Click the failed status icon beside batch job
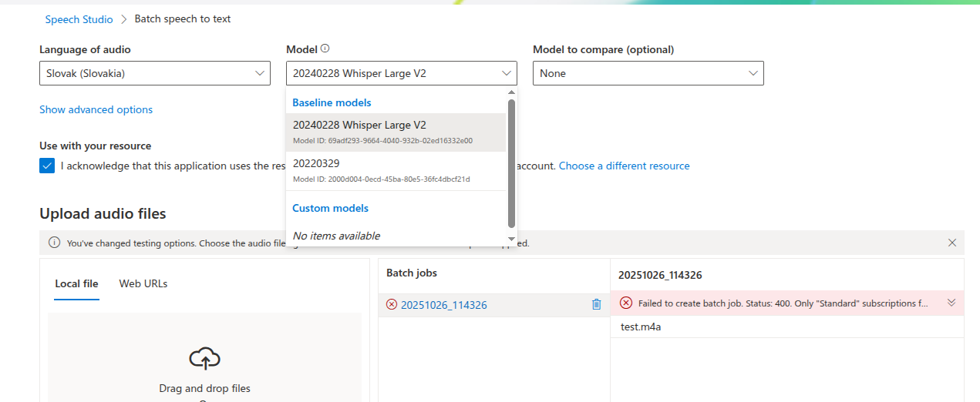Viewport: 980px width, 402px height. pyautogui.click(x=392, y=305)
